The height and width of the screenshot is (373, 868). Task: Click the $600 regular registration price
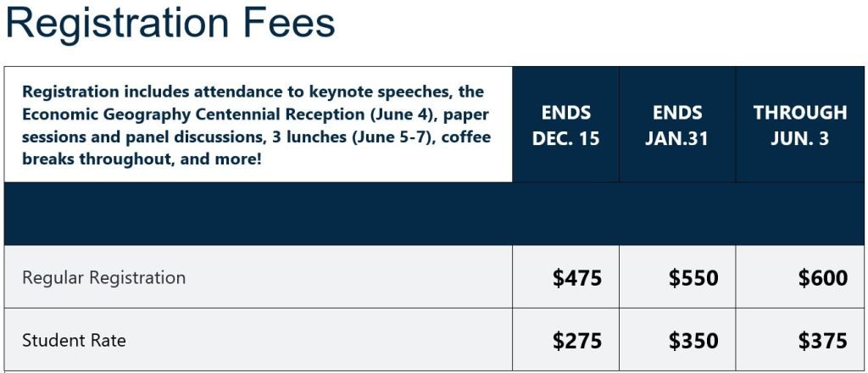[x=822, y=277]
